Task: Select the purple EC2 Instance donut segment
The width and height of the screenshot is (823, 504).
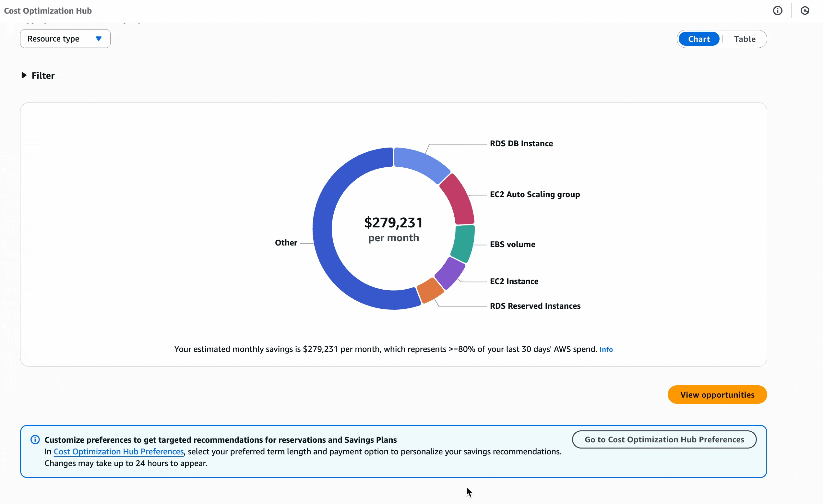Action: [x=450, y=272]
